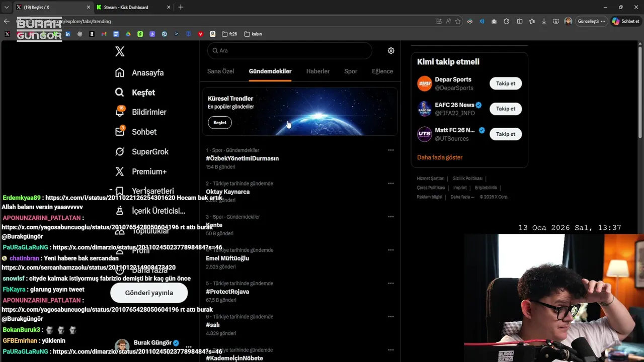
Task: Open more options for #ÖzbekYönetimiDurmasın trend
Action: (391, 150)
